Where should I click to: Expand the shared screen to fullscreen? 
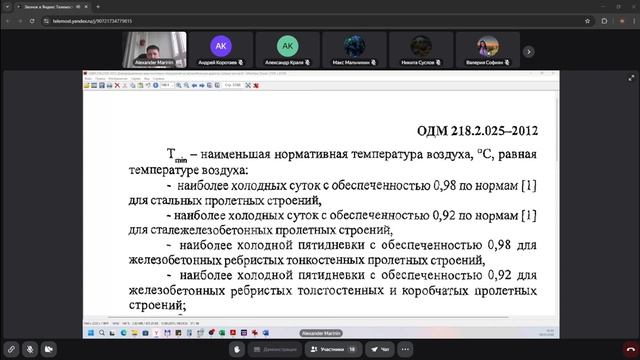(x=631, y=78)
